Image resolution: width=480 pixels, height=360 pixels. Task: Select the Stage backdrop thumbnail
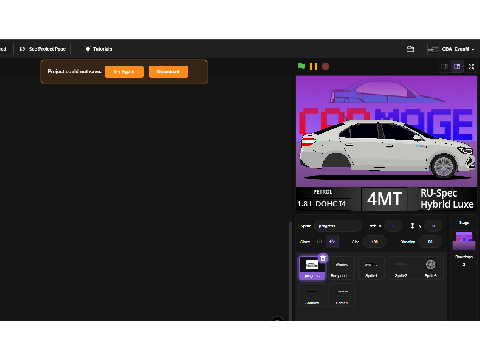[464, 241]
